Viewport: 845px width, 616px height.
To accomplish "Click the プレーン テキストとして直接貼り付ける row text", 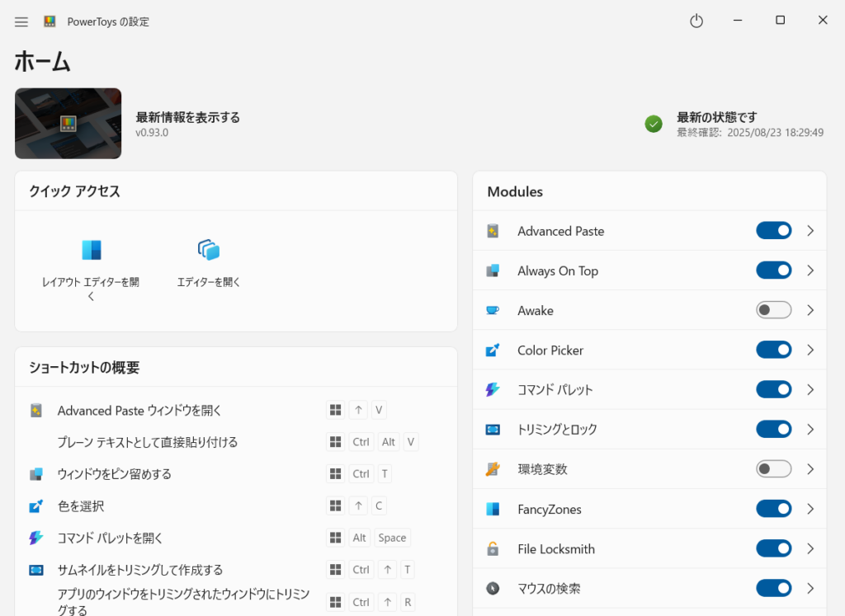I will pyautogui.click(x=147, y=442).
